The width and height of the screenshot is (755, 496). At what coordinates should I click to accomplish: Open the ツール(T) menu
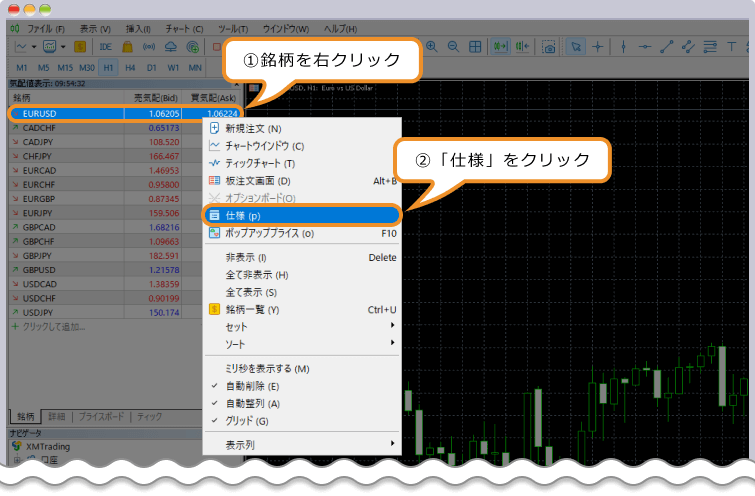233,29
